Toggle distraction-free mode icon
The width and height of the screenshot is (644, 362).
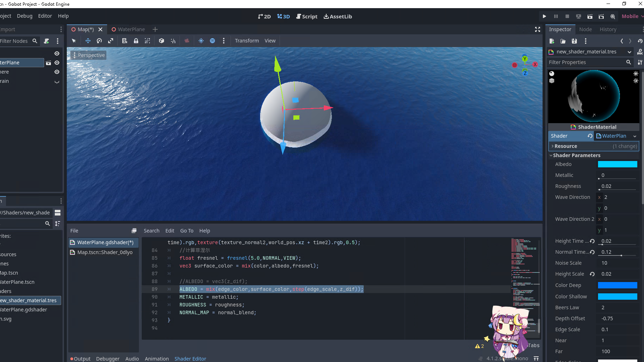pyautogui.click(x=538, y=29)
